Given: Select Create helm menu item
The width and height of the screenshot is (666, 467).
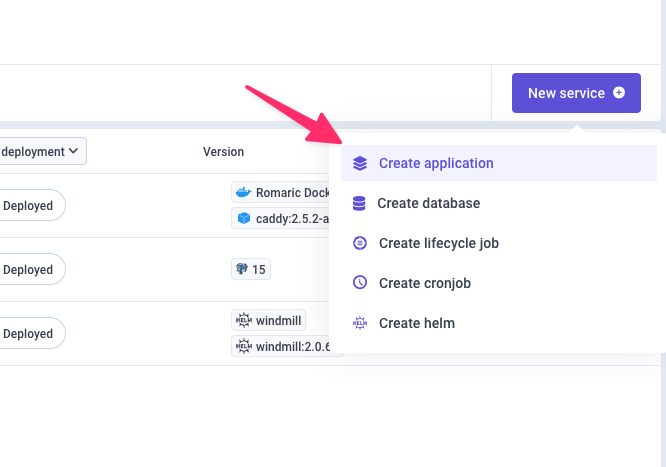Looking at the screenshot, I should [x=416, y=323].
